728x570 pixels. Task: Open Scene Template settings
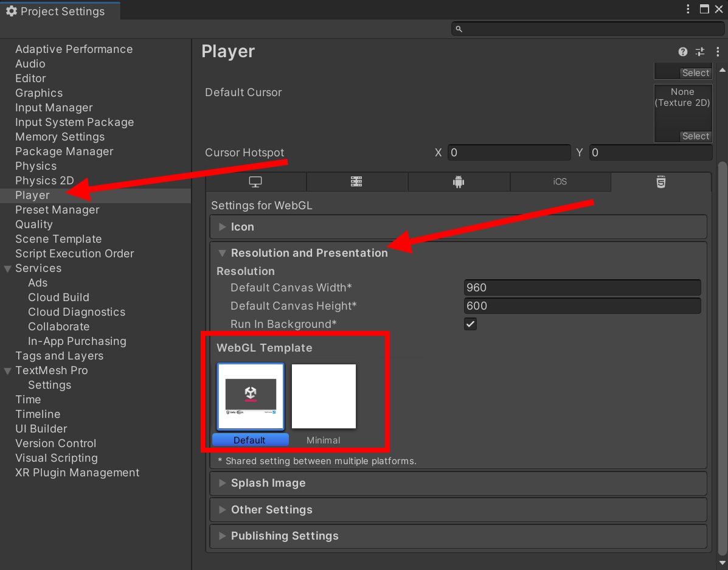coord(58,239)
